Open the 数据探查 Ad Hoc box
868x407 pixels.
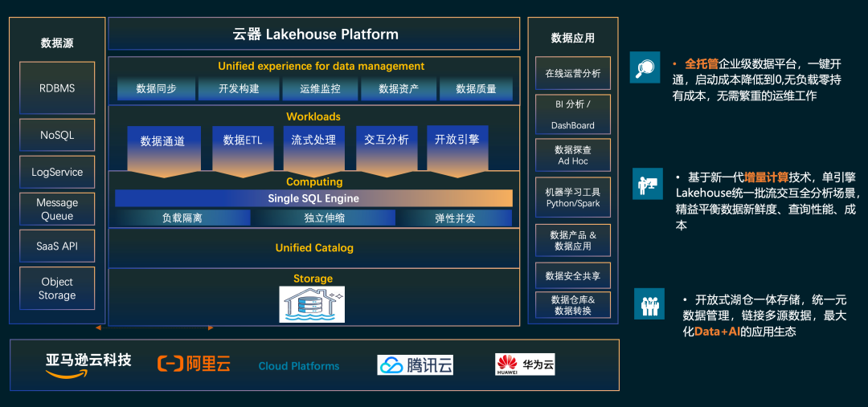(573, 156)
